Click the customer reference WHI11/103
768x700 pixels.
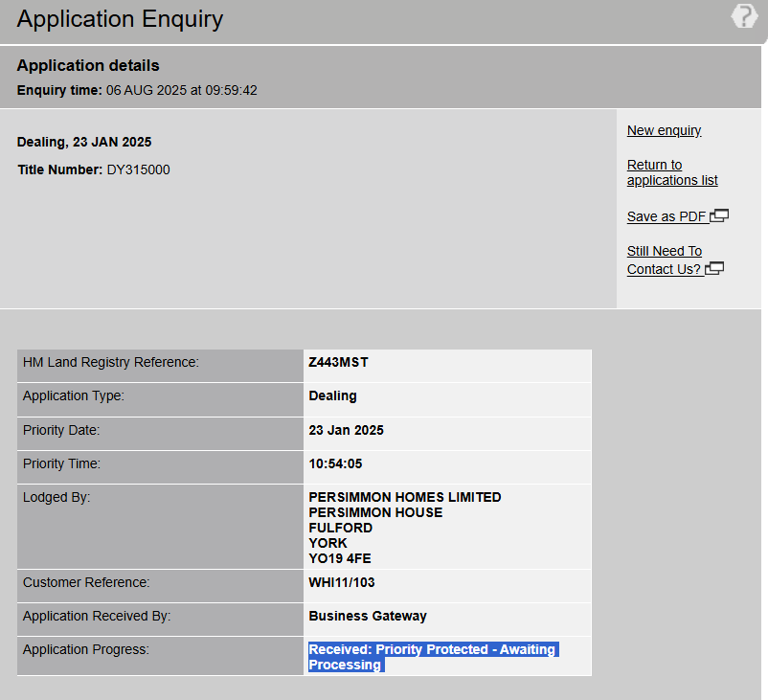(x=341, y=582)
